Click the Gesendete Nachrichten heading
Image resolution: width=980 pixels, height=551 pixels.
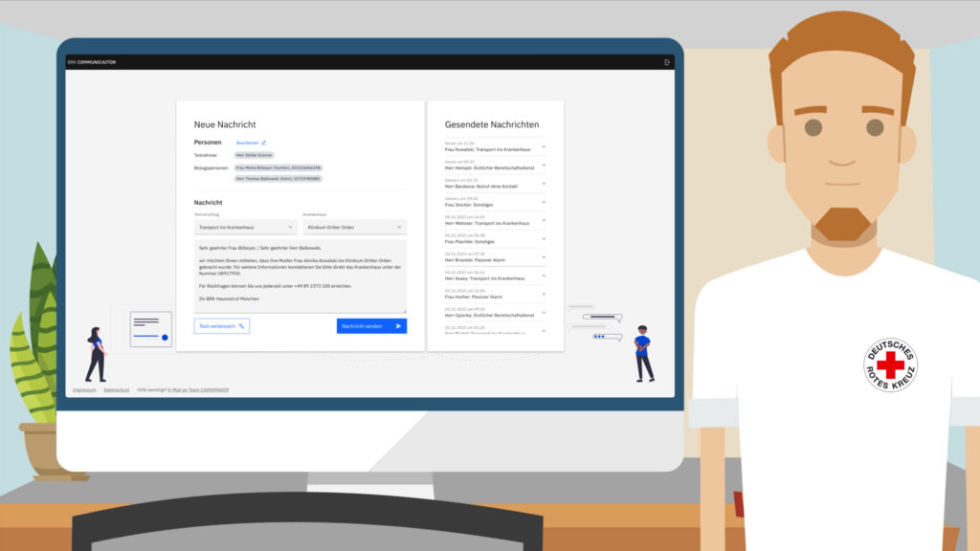tap(492, 125)
